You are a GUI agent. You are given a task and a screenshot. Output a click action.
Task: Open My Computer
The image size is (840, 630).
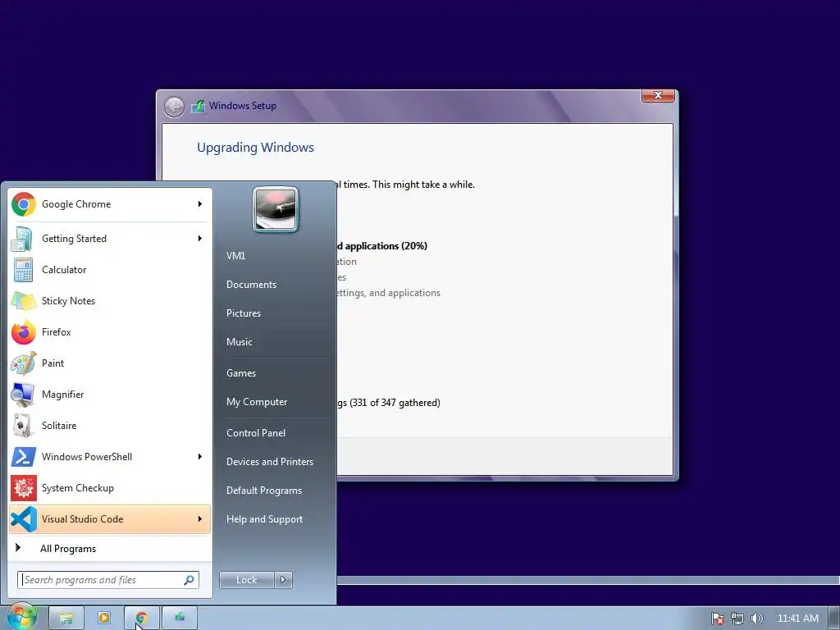tap(257, 402)
